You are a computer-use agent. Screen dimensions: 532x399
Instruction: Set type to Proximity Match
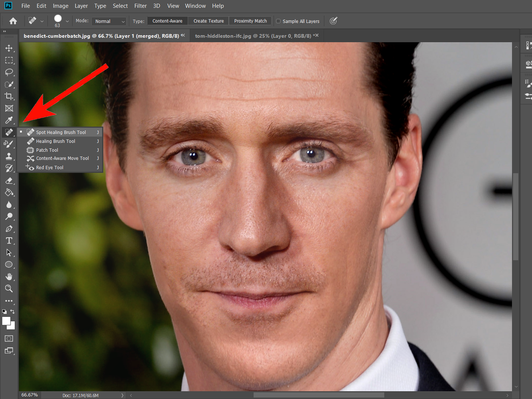point(250,21)
